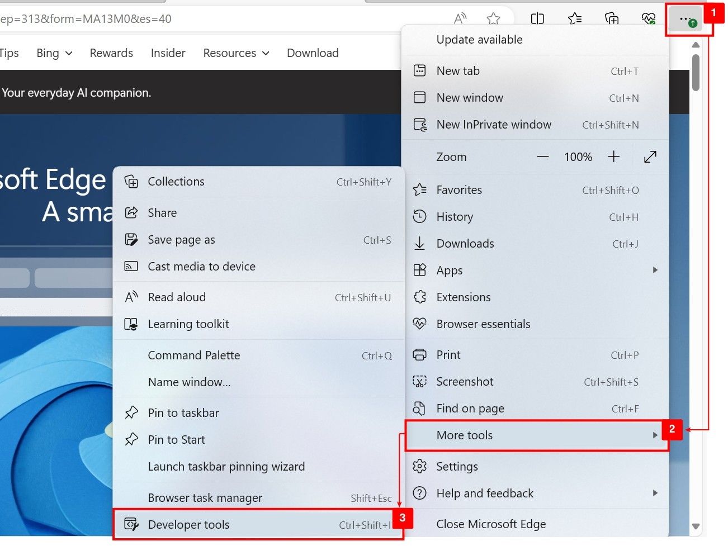The width and height of the screenshot is (728, 560).
Task: Enter full screen via the expand arrows icon
Action: point(650,157)
